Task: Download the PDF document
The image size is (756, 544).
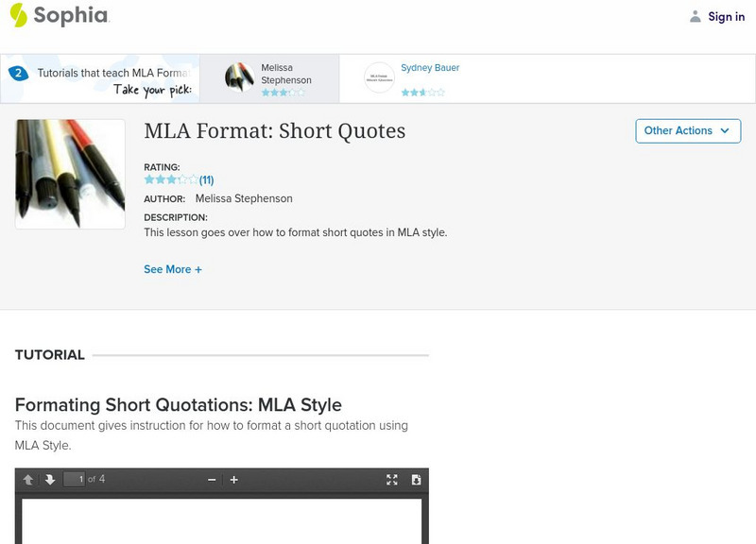Action: click(x=416, y=480)
